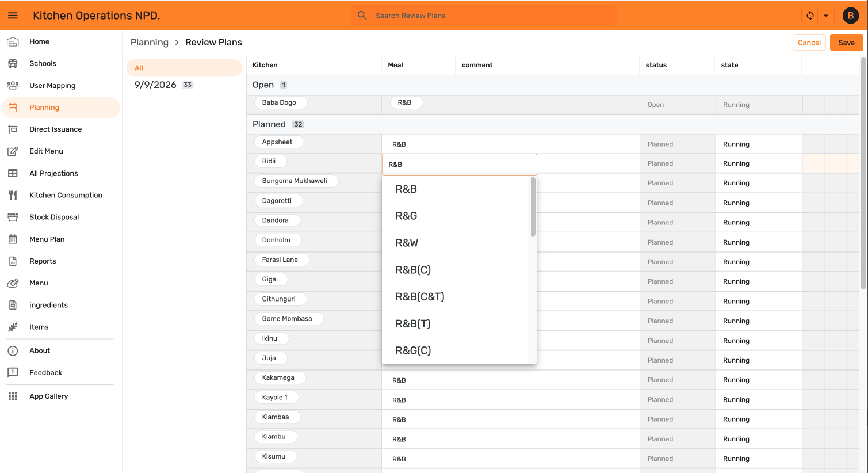The image size is (868, 473).
Task: Open the user profile avatar B
Action: [x=851, y=16]
